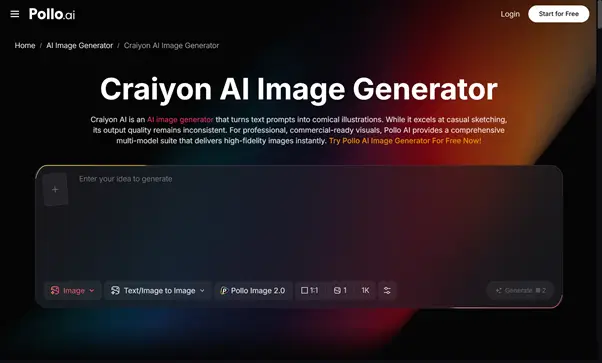The width and height of the screenshot is (602, 363).
Task: Go to Home in the breadcrumb
Action: click(x=25, y=45)
